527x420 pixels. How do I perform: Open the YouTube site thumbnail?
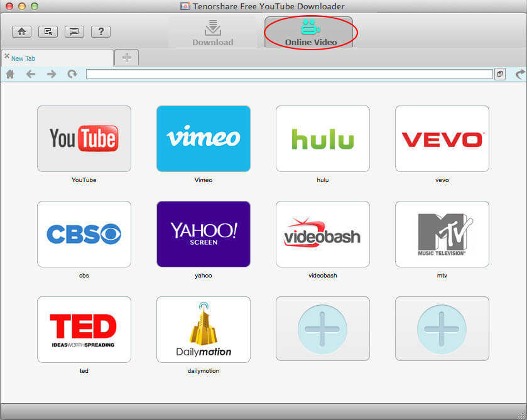point(84,139)
